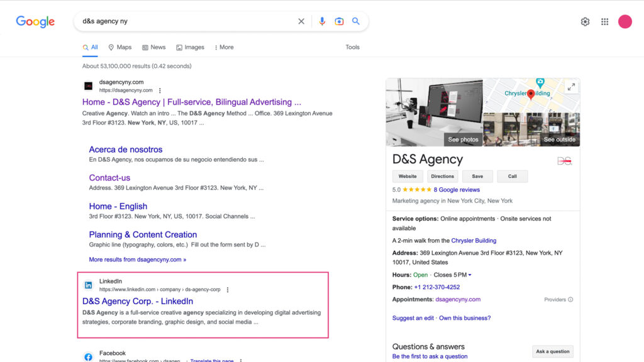Click the Save button in knowledge panel

477,177
